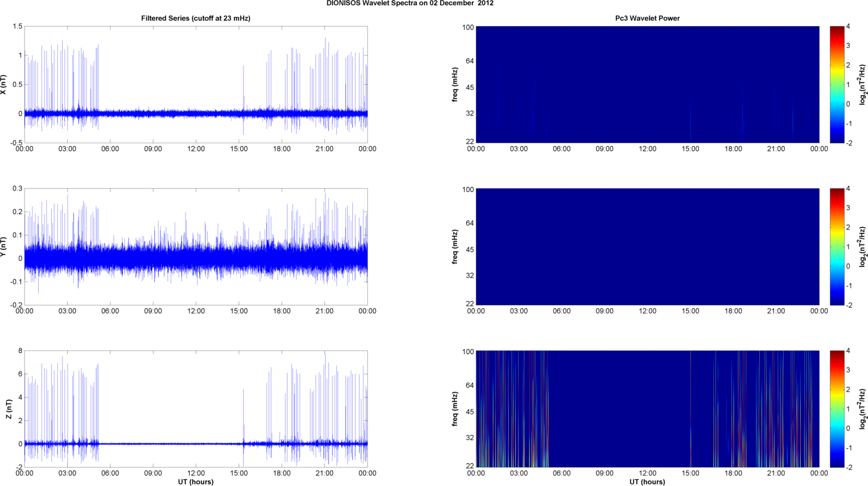This screenshot has width=868, height=486.
Task: Click the -2 tick on the Z (nT) axis
Action: [x=19, y=467]
